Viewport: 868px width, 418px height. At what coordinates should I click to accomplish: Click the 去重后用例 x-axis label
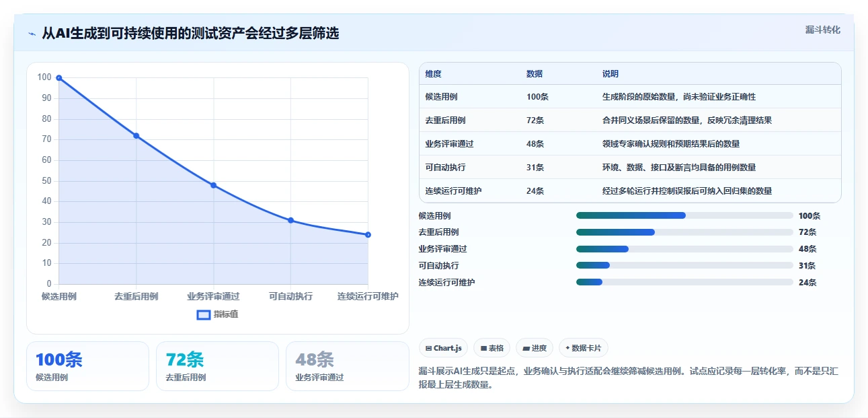pyautogui.click(x=136, y=296)
